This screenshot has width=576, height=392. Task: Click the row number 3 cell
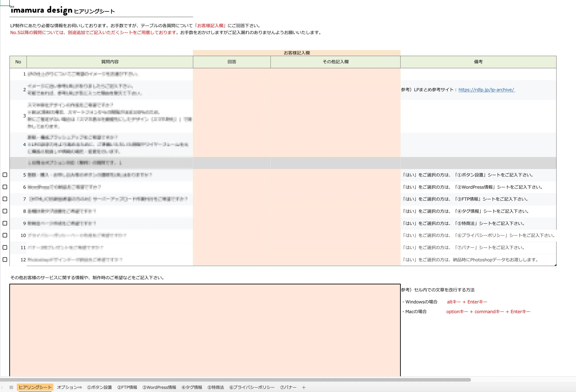pyautogui.click(x=18, y=116)
